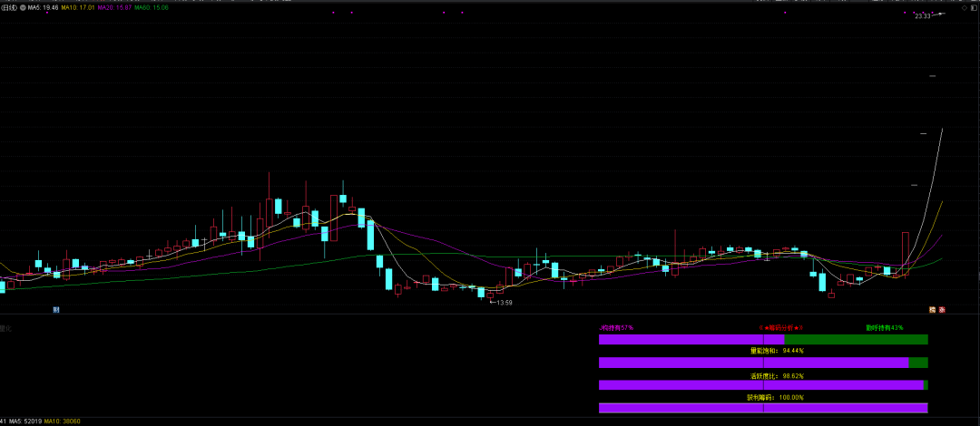This screenshot has width=980, height=426.
Task: Select the green MA60 15.06 label
Action: (152, 7)
